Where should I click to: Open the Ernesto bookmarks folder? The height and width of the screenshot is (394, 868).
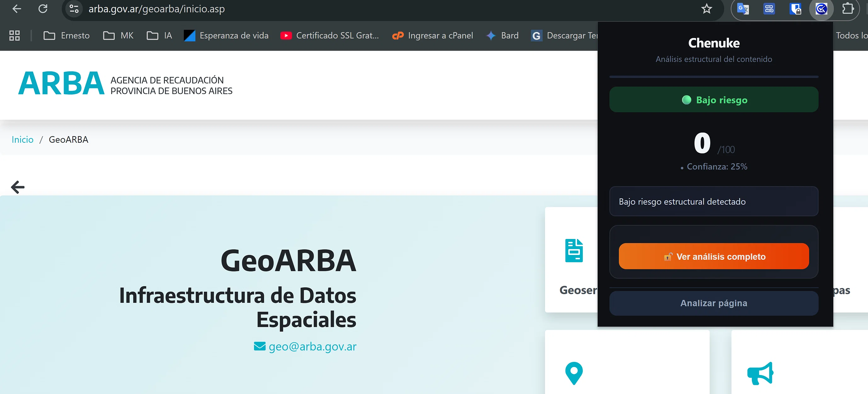click(x=66, y=35)
